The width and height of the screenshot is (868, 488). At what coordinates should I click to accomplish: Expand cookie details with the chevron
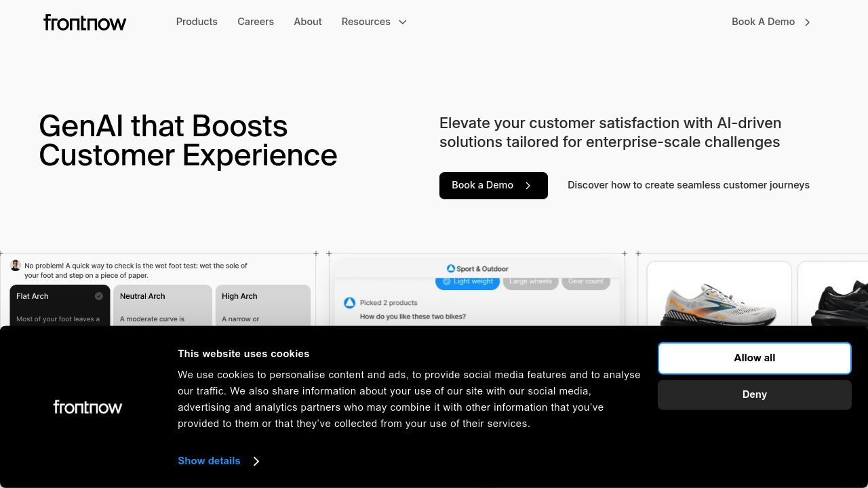[x=256, y=461]
